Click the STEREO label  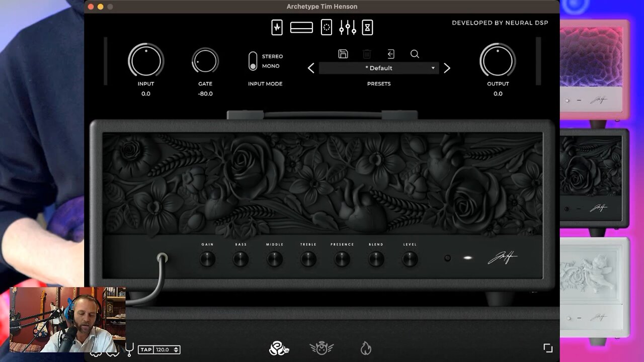(272, 56)
